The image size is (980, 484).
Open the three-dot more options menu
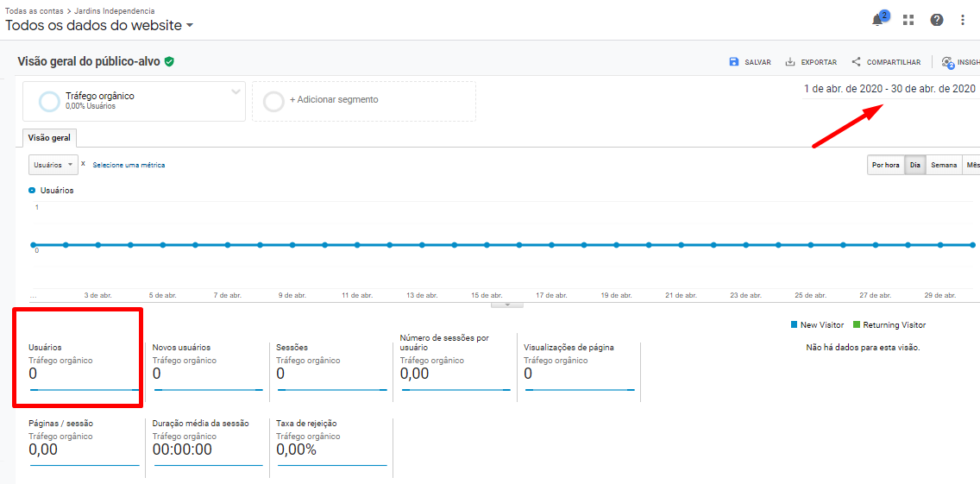[963, 20]
